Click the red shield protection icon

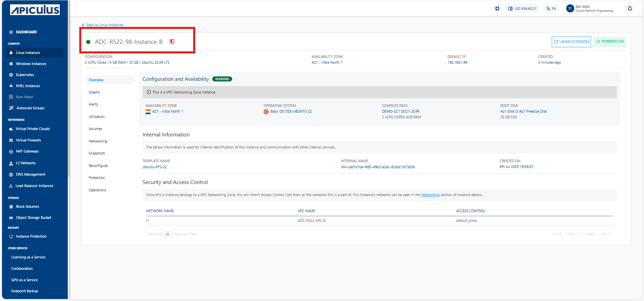pyautogui.click(x=172, y=42)
